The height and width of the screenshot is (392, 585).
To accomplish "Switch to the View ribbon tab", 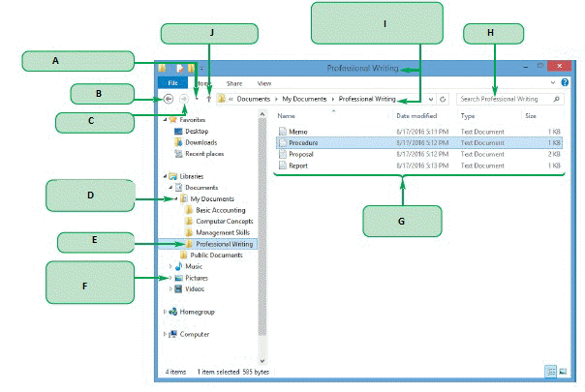I will point(263,84).
